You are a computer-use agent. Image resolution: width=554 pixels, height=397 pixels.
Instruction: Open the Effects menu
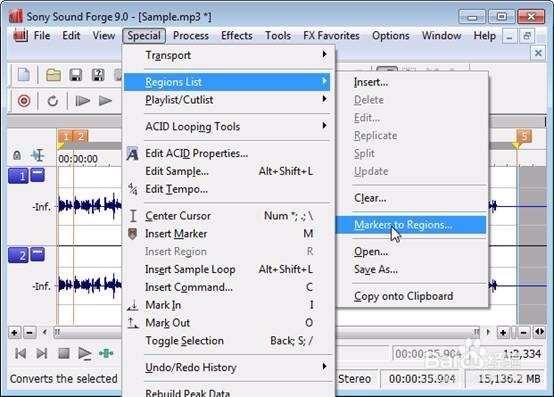click(237, 36)
